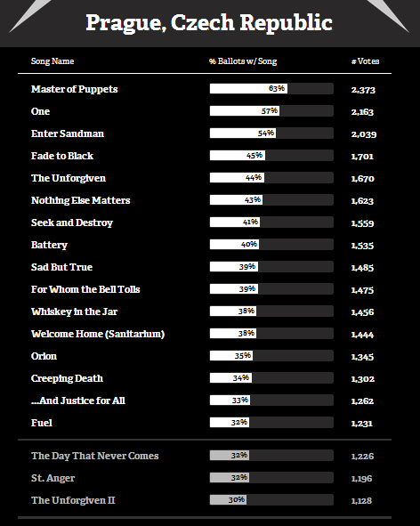Click the Fuel song name
Screen dimensions: 420x526
(x=42, y=423)
